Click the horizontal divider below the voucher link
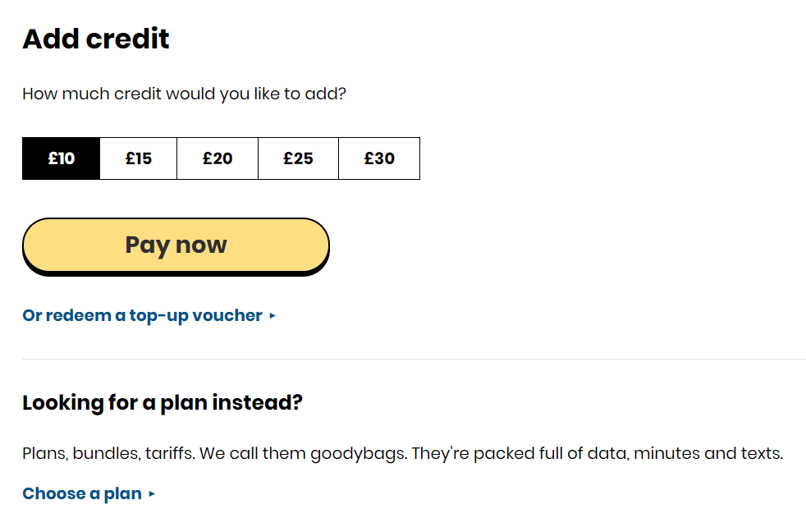 414,359
